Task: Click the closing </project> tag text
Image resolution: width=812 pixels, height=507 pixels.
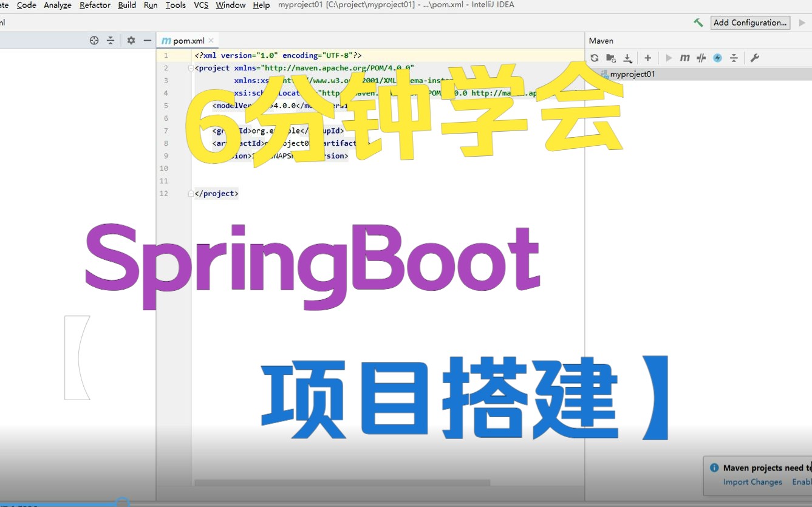Action: (x=217, y=194)
